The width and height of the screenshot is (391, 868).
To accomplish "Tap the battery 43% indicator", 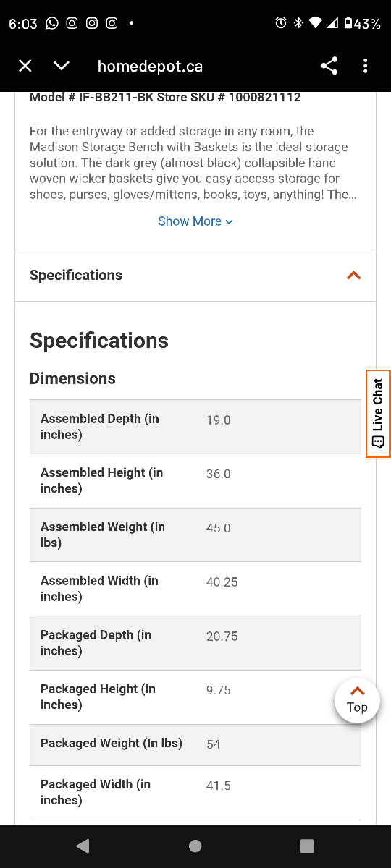I will pos(362,23).
